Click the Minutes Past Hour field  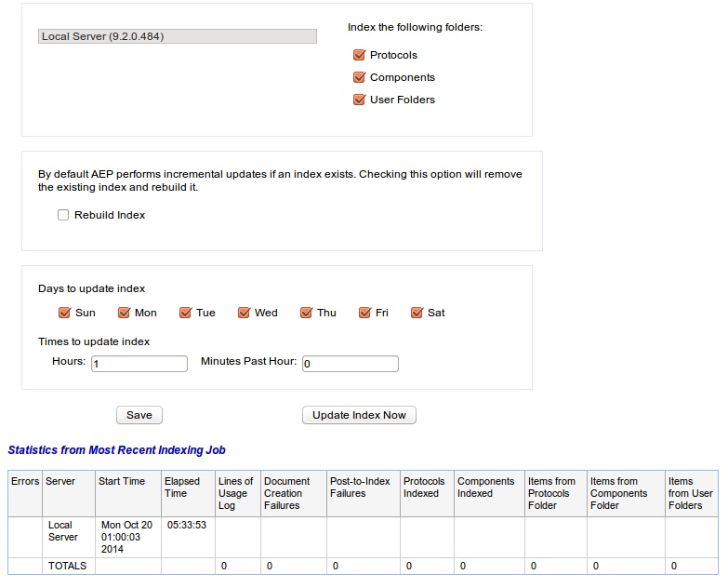coord(350,364)
